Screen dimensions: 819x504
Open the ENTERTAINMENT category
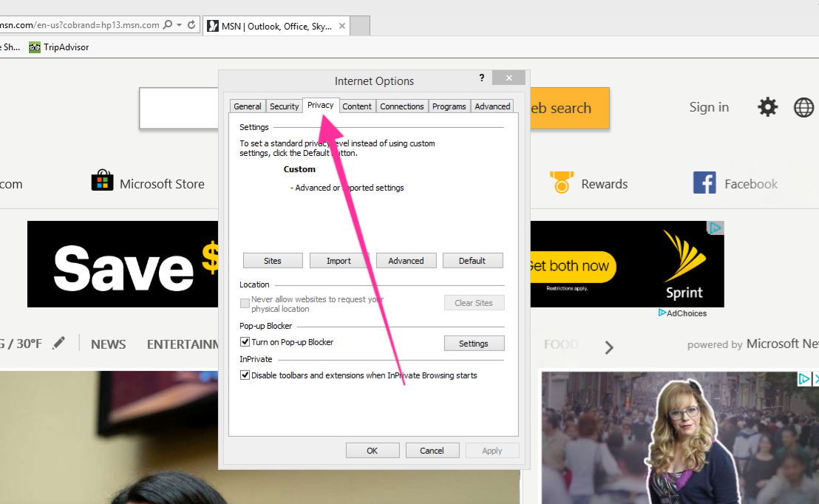(183, 344)
